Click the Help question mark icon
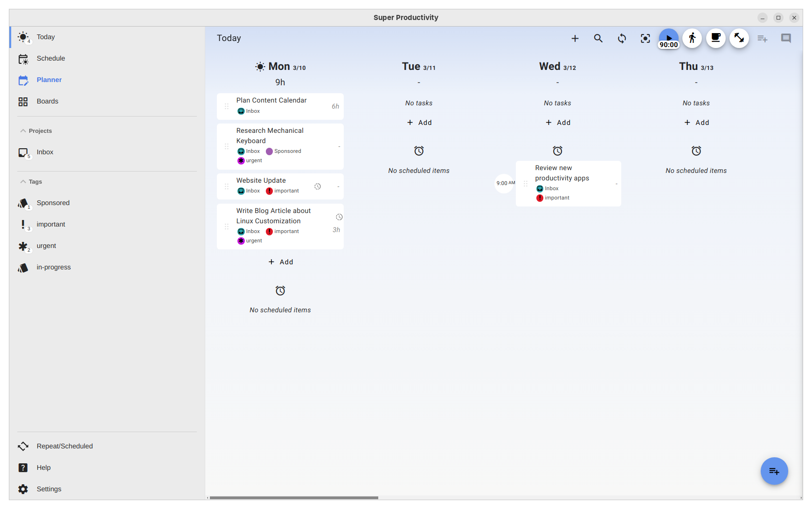 point(23,468)
